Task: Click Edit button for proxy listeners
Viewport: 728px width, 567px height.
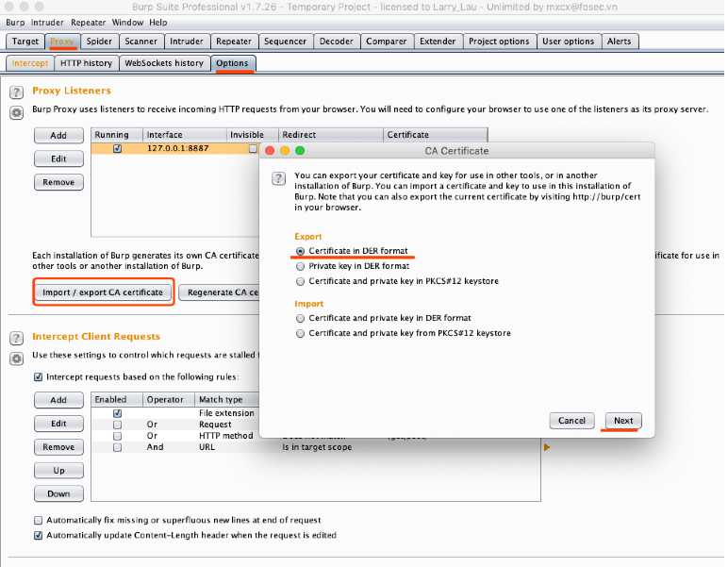Action: pyautogui.click(x=58, y=158)
